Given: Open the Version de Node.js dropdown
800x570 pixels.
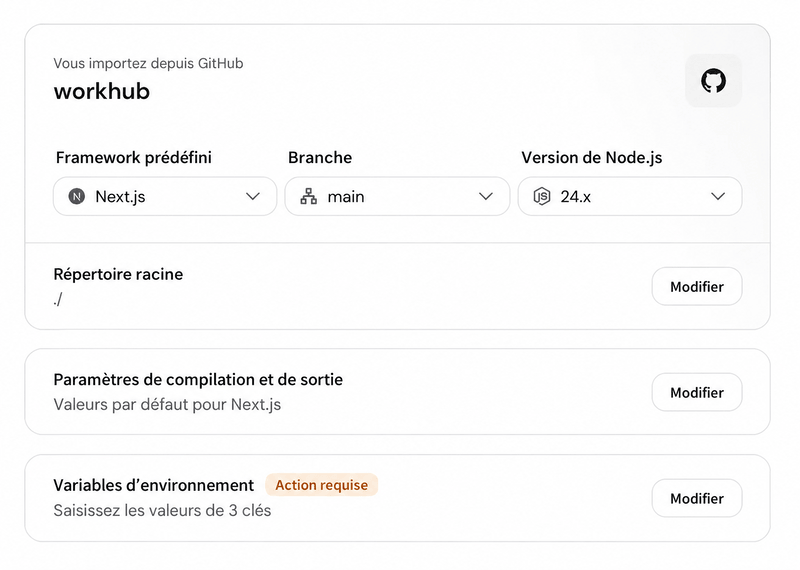Looking at the screenshot, I should point(630,196).
